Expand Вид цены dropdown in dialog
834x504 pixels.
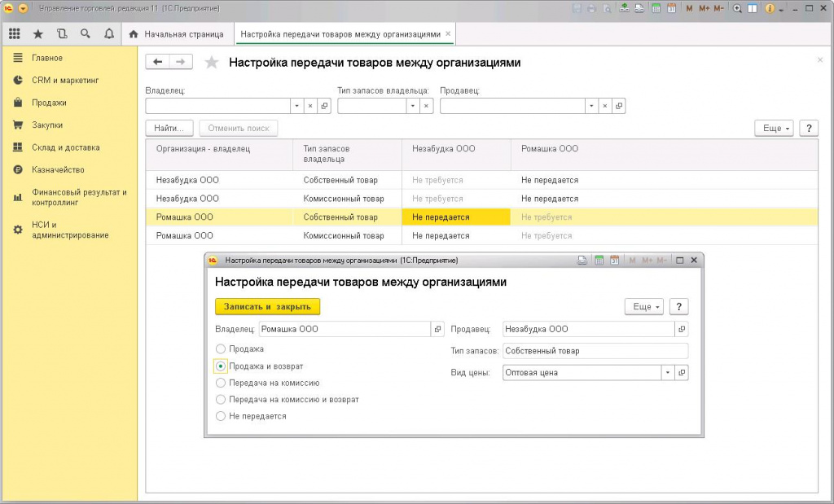click(x=668, y=373)
